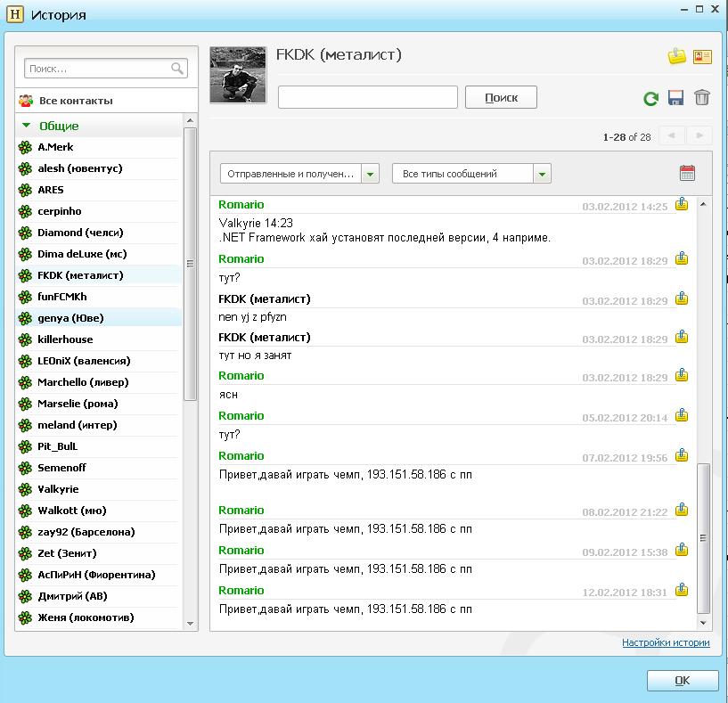Click the refresh history green arrow icon
Screen dimensions: 728x703
pos(651,98)
